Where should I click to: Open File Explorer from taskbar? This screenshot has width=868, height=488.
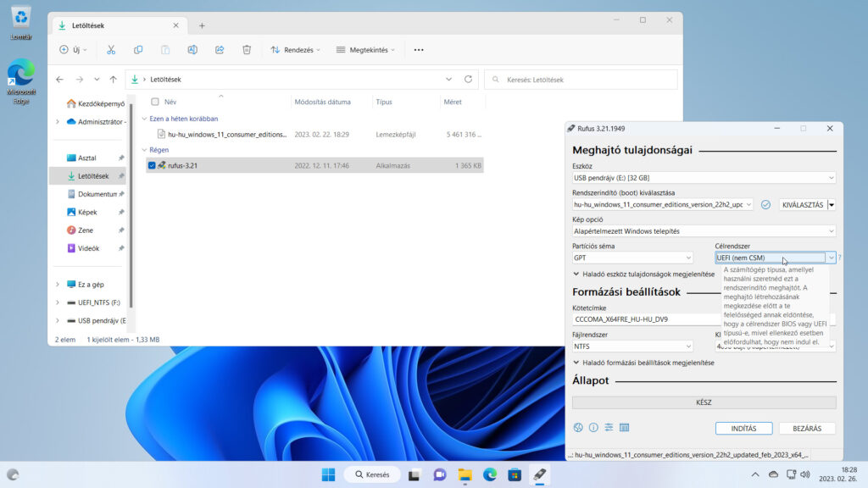click(465, 474)
